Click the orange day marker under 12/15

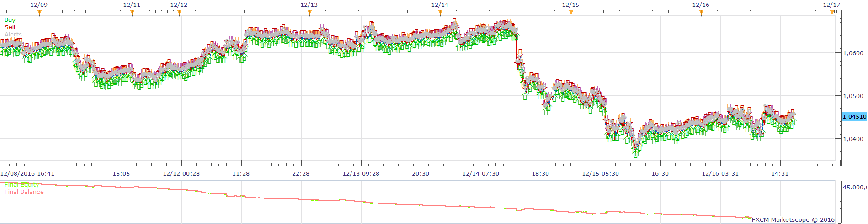571,13
